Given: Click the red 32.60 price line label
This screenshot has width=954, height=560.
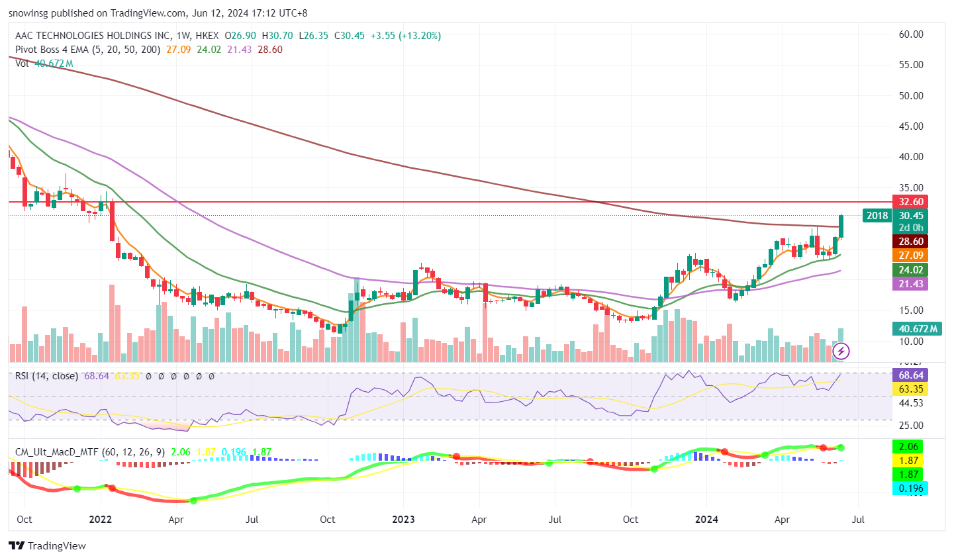Looking at the screenshot, I should 910,202.
